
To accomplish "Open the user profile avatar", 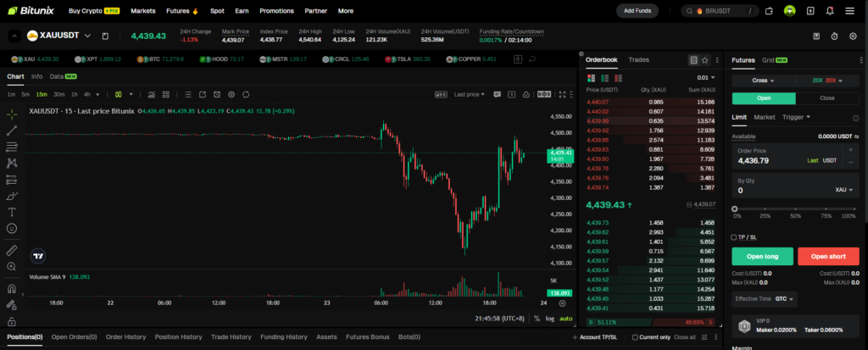I will pos(790,10).
